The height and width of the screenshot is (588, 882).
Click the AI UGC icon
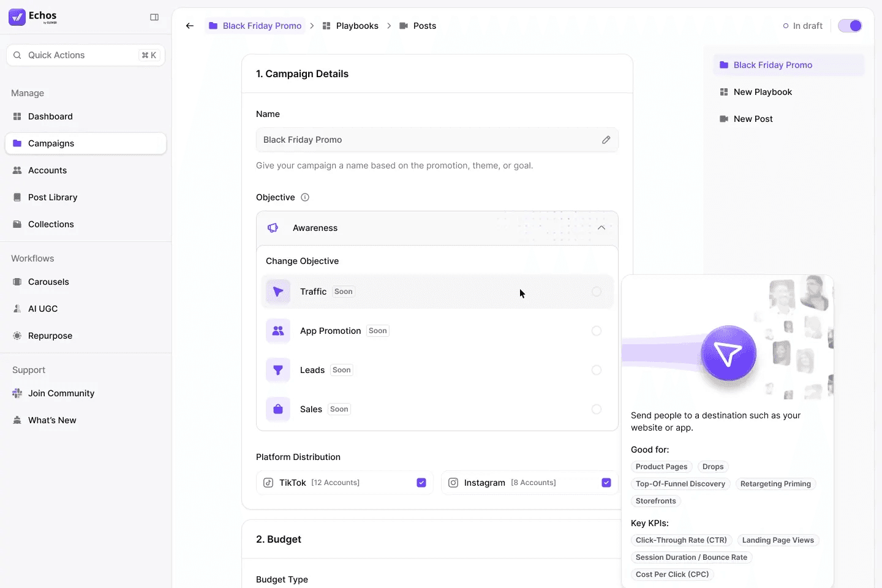pos(17,309)
